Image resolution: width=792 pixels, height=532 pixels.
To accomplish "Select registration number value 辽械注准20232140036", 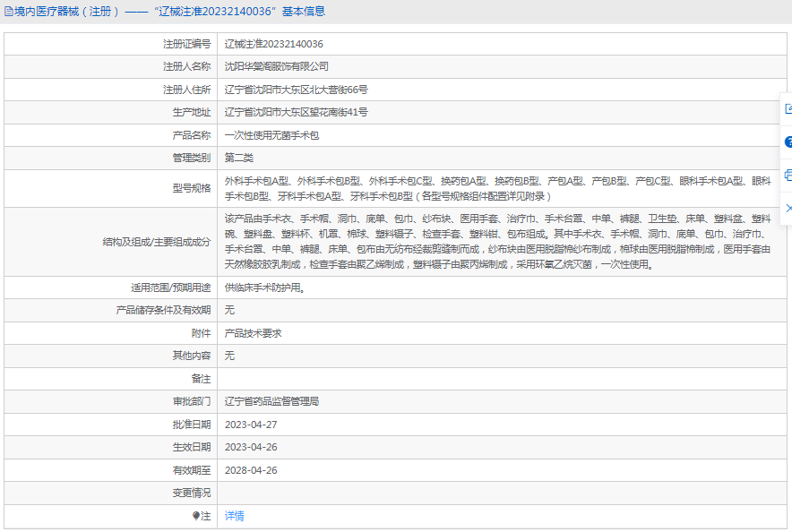I will [274, 44].
